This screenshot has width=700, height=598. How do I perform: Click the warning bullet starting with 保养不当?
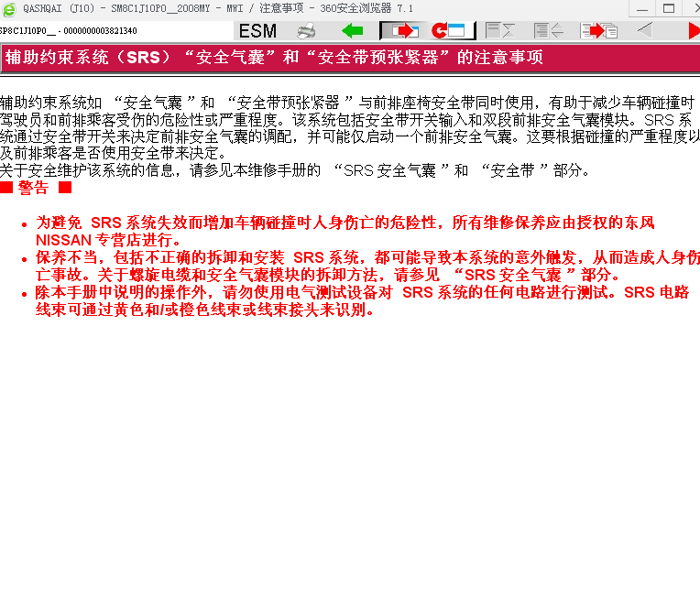(367, 266)
